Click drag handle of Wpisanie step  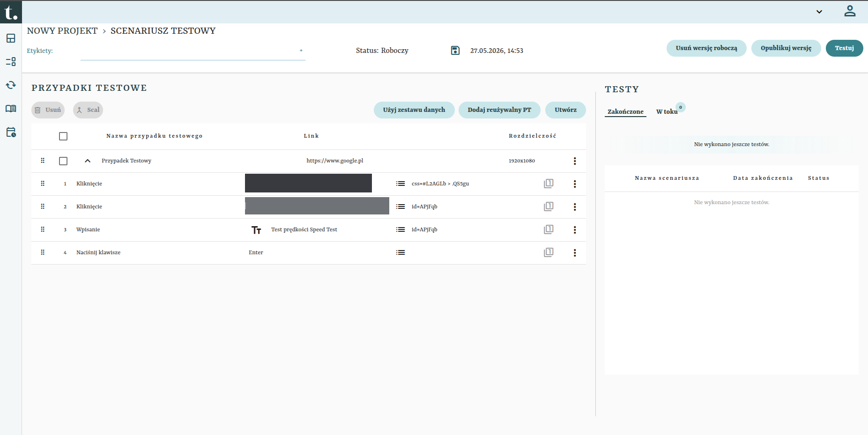[x=43, y=229]
